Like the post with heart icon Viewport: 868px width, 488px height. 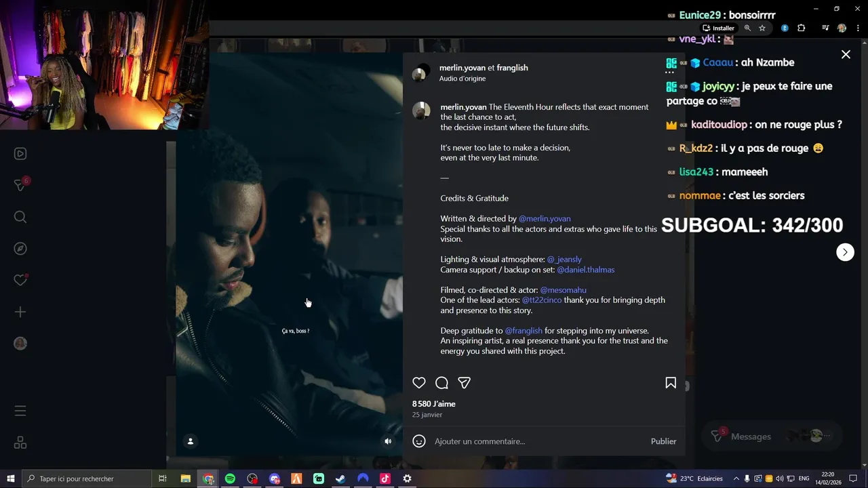pos(419,383)
